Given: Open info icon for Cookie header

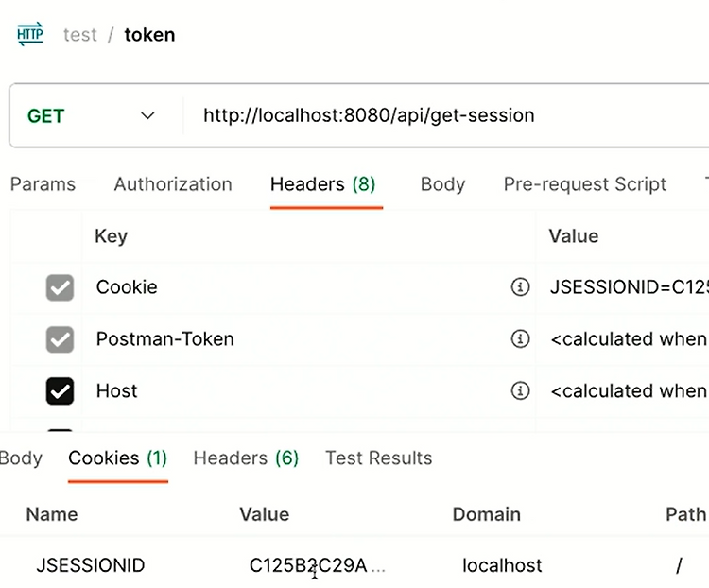Looking at the screenshot, I should 520,286.
